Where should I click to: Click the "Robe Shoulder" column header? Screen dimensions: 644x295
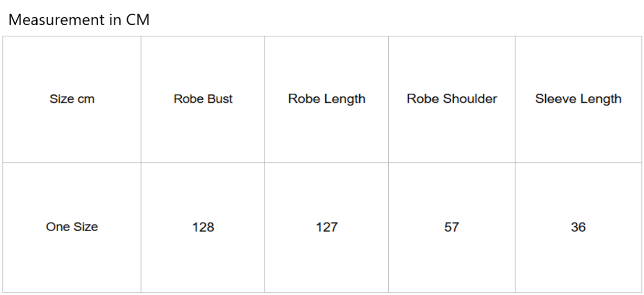coord(452,99)
